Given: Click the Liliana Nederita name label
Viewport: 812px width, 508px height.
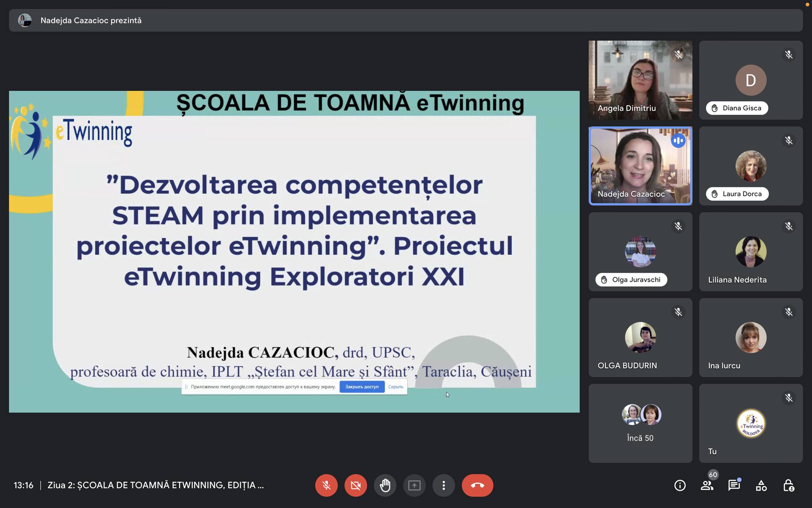Looking at the screenshot, I should pyautogui.click(x=737, y=280).
